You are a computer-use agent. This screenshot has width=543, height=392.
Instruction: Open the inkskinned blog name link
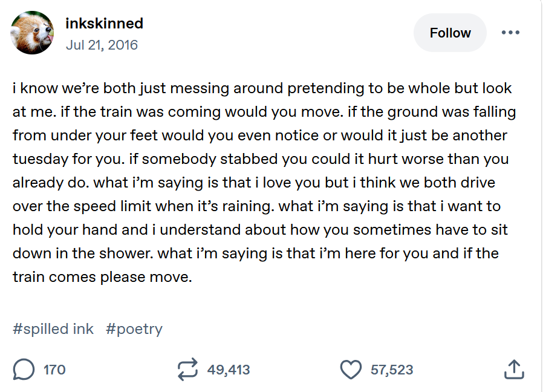tap(104, 23)
